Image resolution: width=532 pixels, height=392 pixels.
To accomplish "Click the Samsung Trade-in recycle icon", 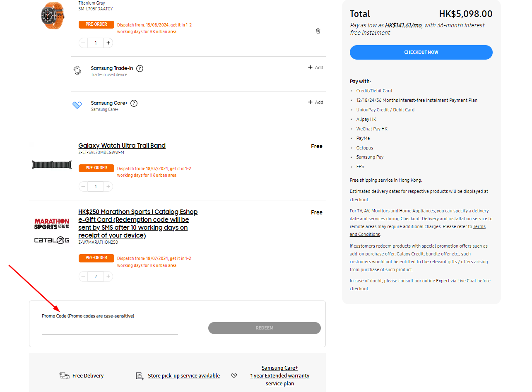I will (77, 70).
